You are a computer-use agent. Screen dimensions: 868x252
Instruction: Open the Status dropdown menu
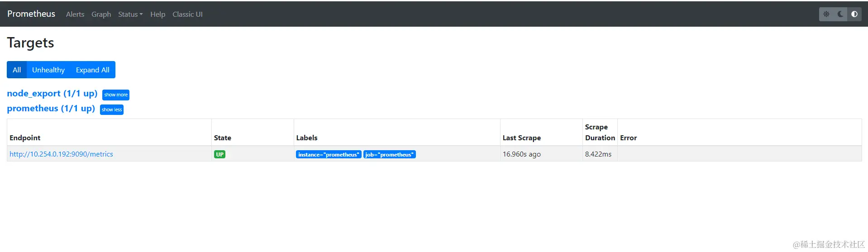tap(130, 14)
